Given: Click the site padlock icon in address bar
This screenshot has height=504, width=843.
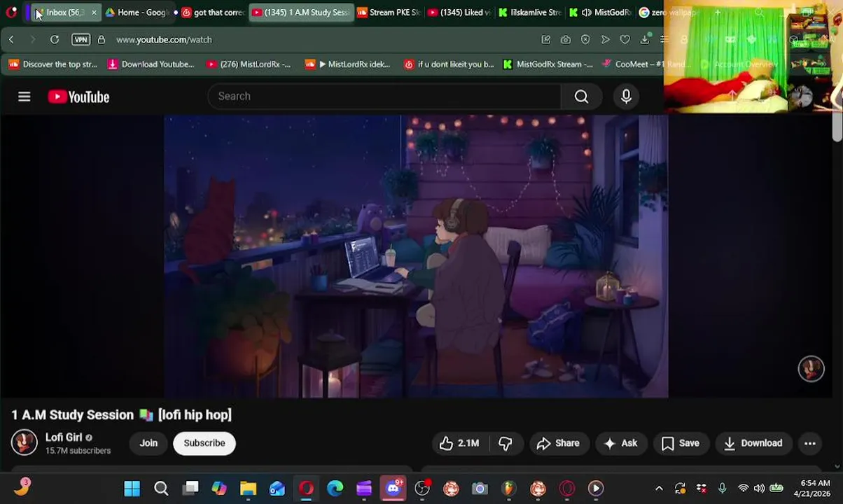Looking at the screenshot, I should pyautogui.click(x=102, y=40).
